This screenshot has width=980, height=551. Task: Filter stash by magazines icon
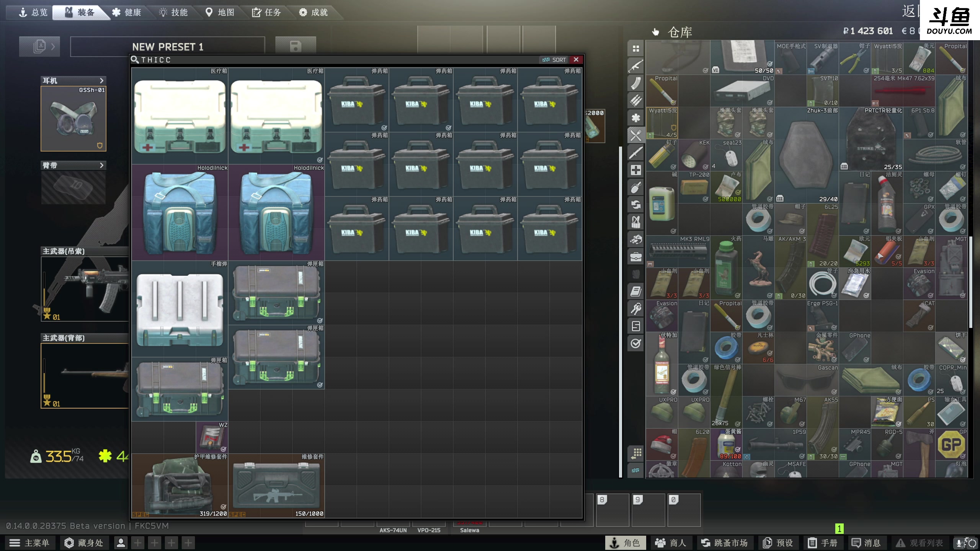click(x=636, y=83)
